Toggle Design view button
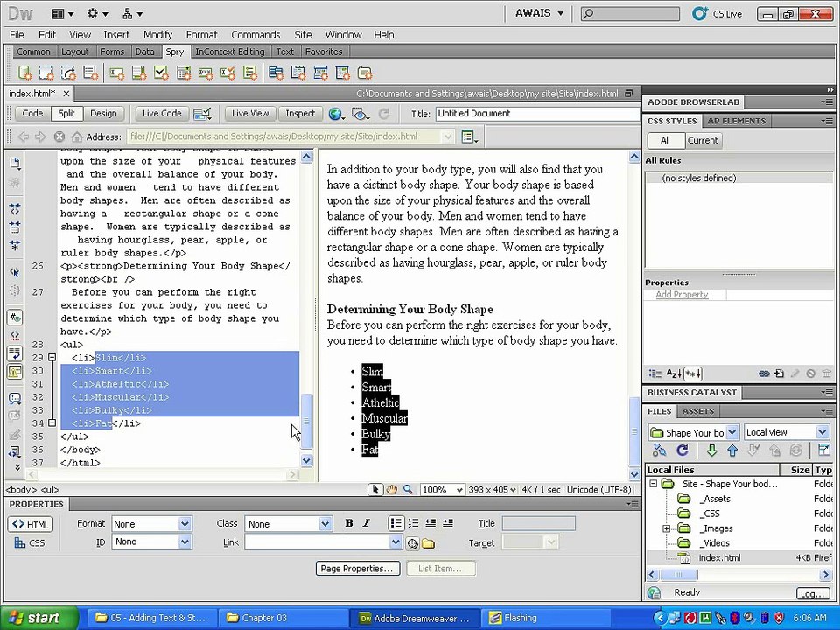The image size is (840, 630). point(103,114)
